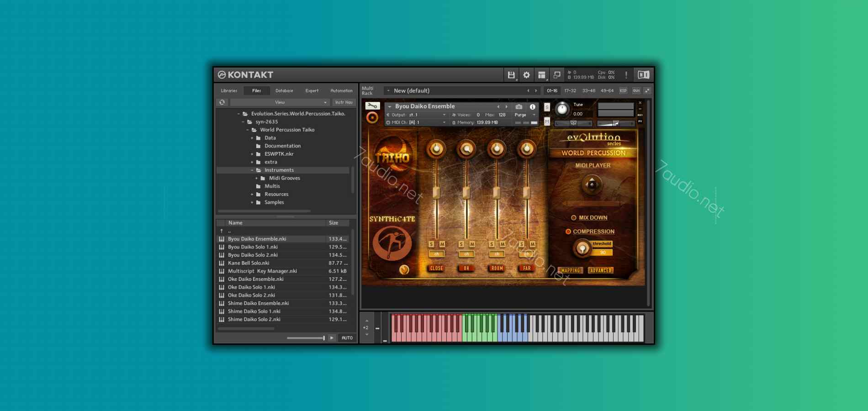Image resolution: width=868 pixels, height=411 pixels.
Task: Click the small gold wrench icon
Action: click(x=404, y=270)
